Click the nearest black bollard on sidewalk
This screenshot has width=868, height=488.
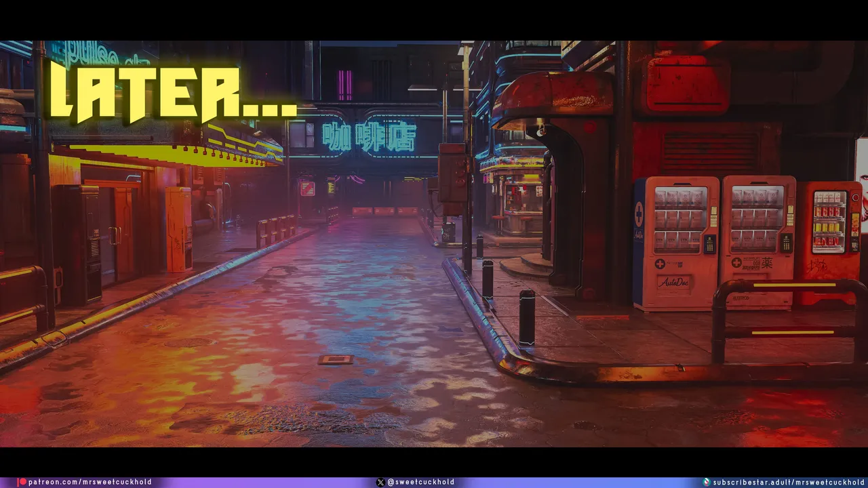(526, 318)
